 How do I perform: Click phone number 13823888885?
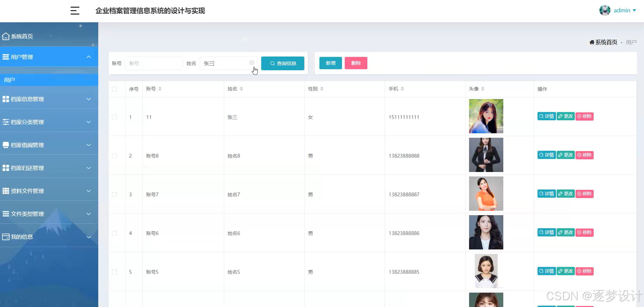point(404,272)
